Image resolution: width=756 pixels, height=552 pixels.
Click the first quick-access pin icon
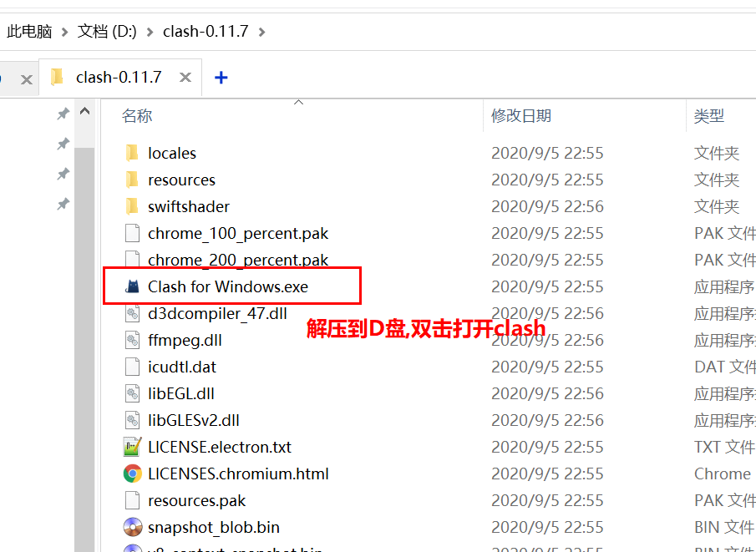point(63,114)
